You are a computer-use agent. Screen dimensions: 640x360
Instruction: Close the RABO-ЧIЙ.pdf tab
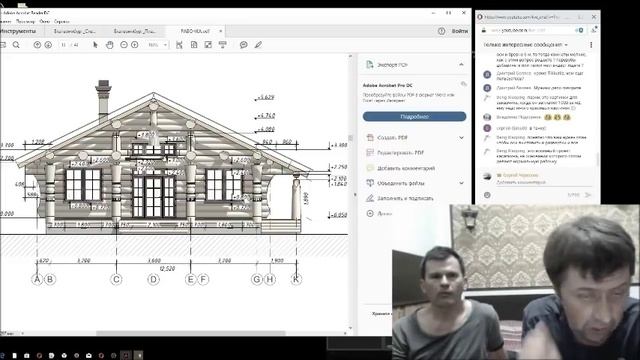(221, 31)
